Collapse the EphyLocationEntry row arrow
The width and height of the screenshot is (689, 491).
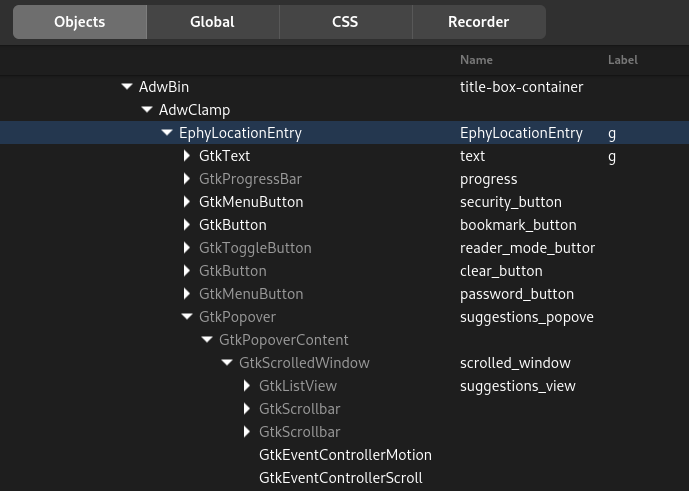tap(167, 132)
